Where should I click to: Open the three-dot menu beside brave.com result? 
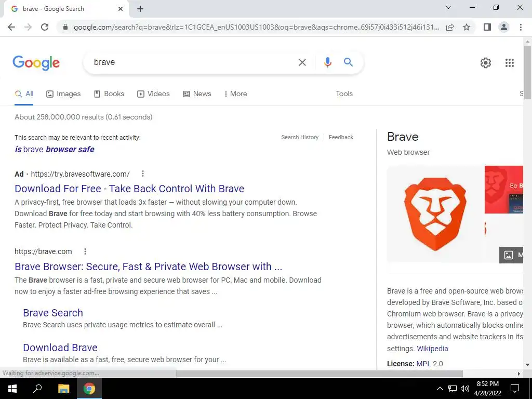pos(85,251)
